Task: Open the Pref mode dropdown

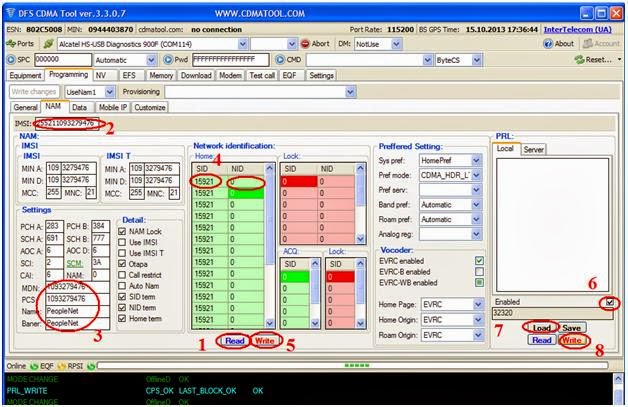Action: [476, 175]
